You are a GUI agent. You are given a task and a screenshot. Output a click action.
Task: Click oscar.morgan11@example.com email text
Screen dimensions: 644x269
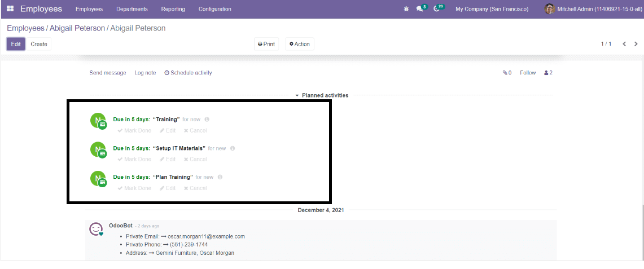(206, 237)
